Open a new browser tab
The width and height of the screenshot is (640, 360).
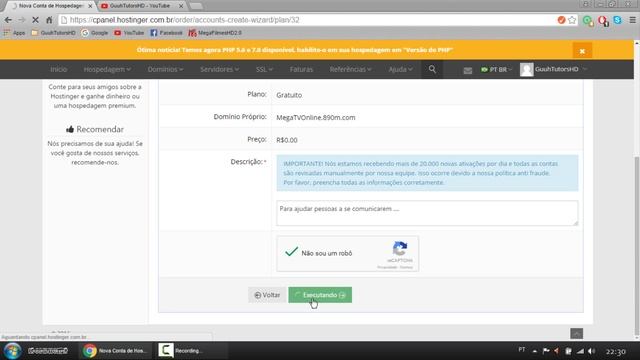click(196, 6)
